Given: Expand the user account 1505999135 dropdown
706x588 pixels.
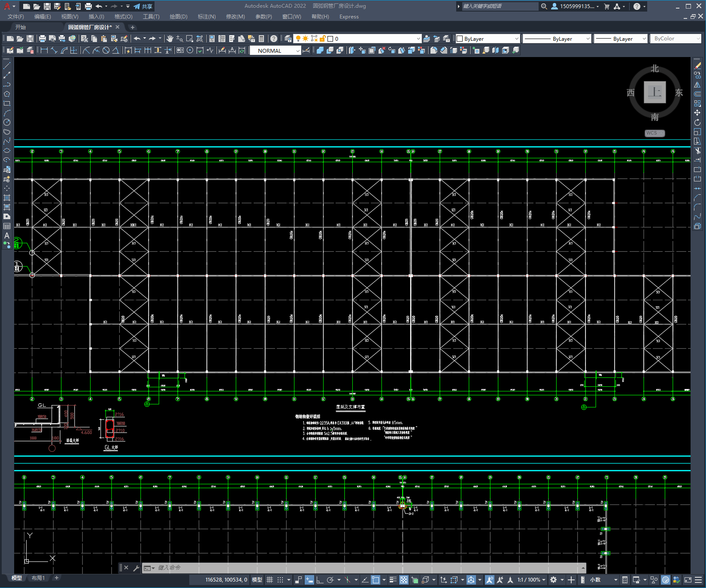Looking at the screenshot, I should click(x=575, y=6).
